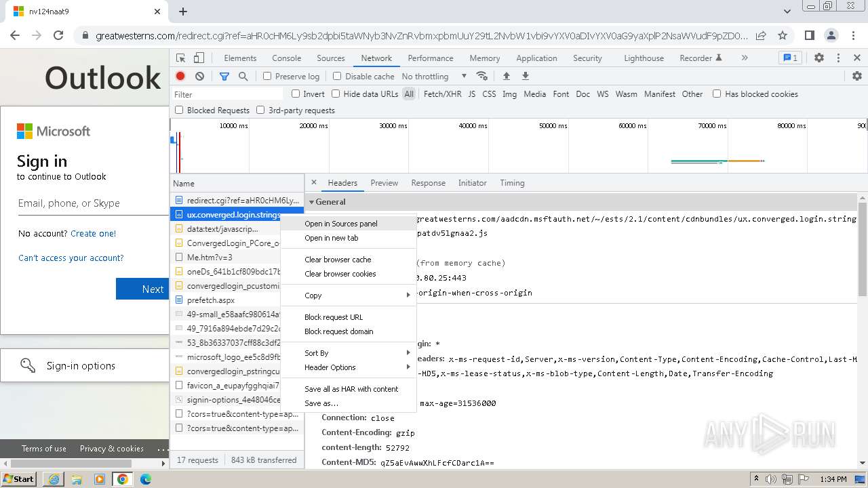Click the Export HAR download icon

(525, 76)
